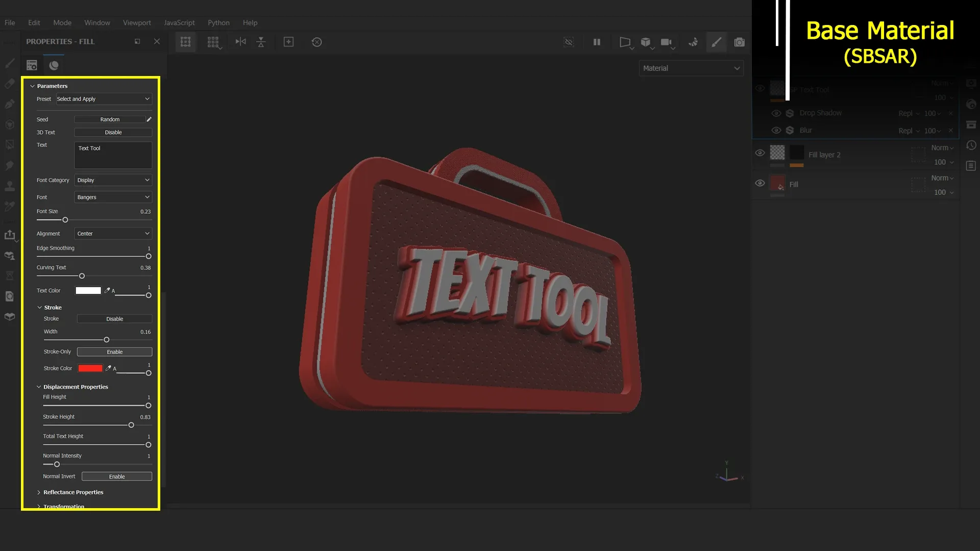Screen dimensions: 980x551
Task: Click the Stroke Color red swatch
Action: [x=89, y=368]
